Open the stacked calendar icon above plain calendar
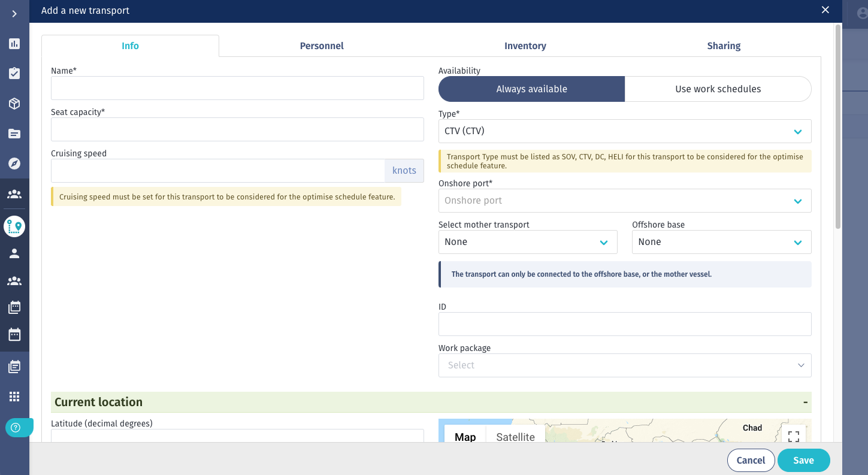Viewport: 868px width, 475px height. tap(14, 307)
